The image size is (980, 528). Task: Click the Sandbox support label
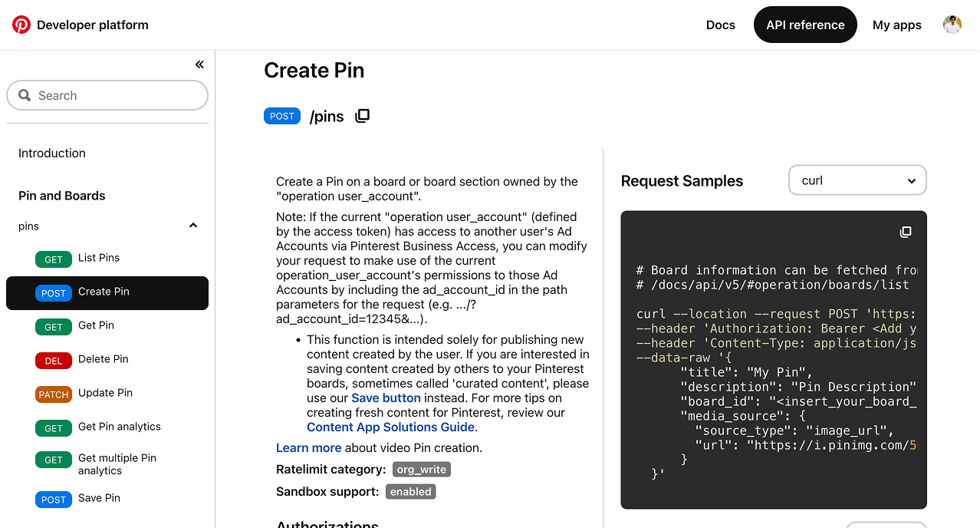(x=327, y=492)
